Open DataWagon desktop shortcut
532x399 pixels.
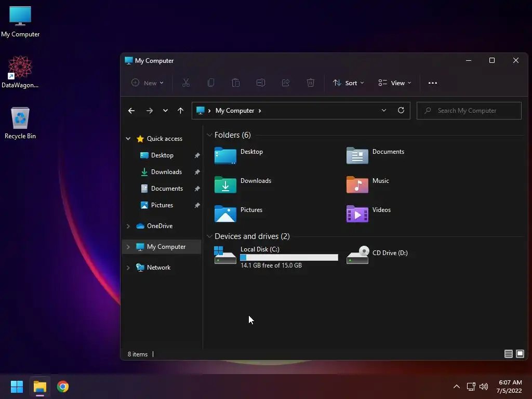[20, 72]
